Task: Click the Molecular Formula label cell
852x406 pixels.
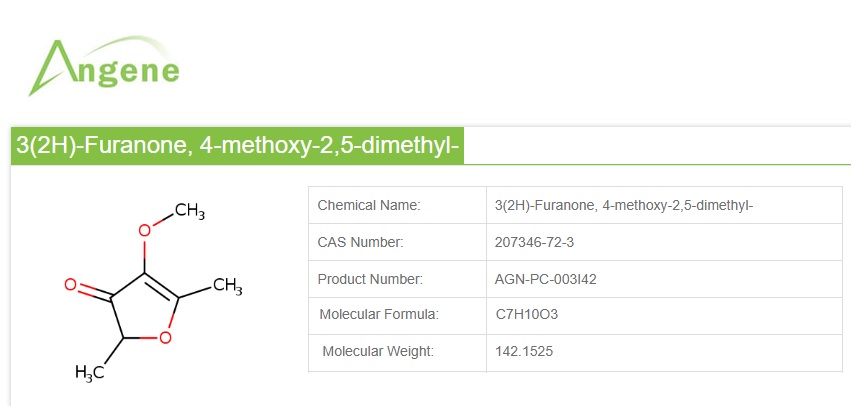Action: [x=378, y=315]
